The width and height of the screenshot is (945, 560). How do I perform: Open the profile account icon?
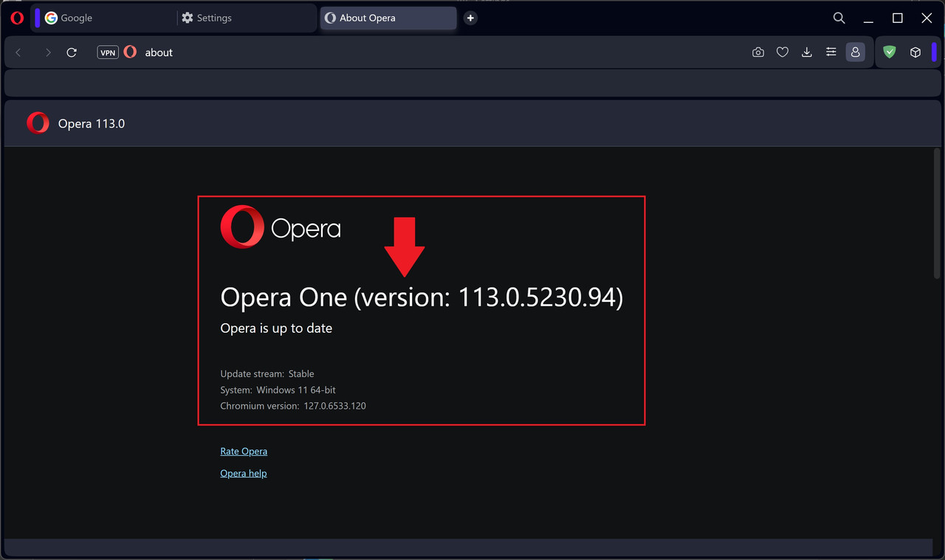(x=855, y=52)
